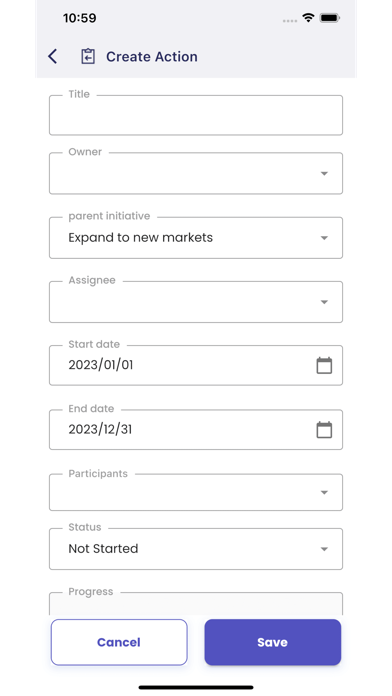Save the new action
Viewport: 392px width, 696px height.
pyautogui.click(x=273, y=642)
